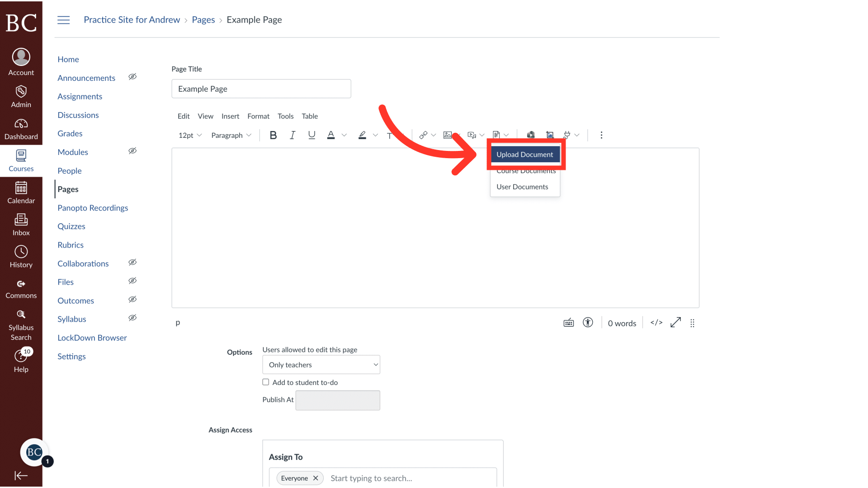Open the Inbox from global navigation

(x=21, y=225)
